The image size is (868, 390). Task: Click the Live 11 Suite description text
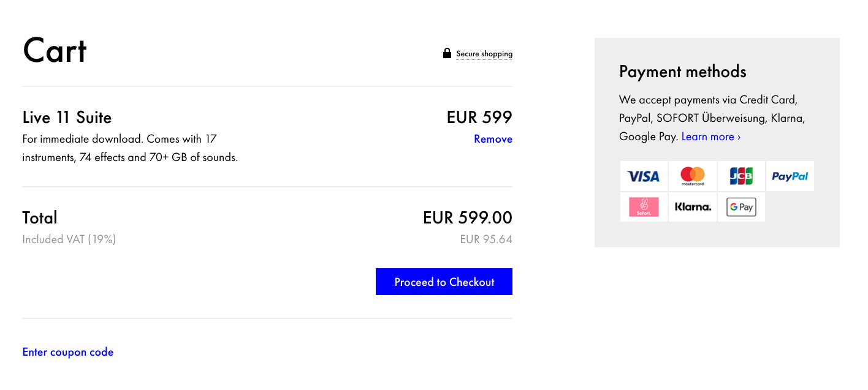tap(130, 148)
